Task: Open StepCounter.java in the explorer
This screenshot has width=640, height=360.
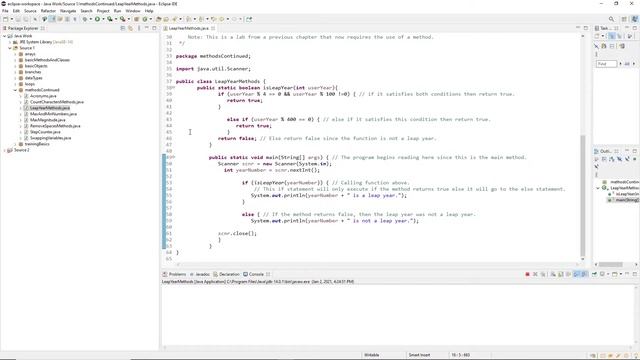Action: click(x=45, y=132)
